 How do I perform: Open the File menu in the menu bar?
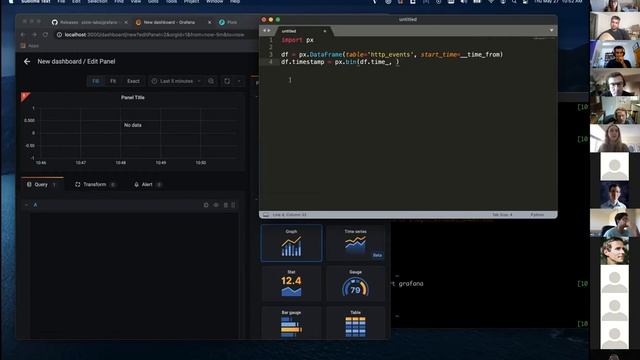pyautogui.click(x=61, y=2)
